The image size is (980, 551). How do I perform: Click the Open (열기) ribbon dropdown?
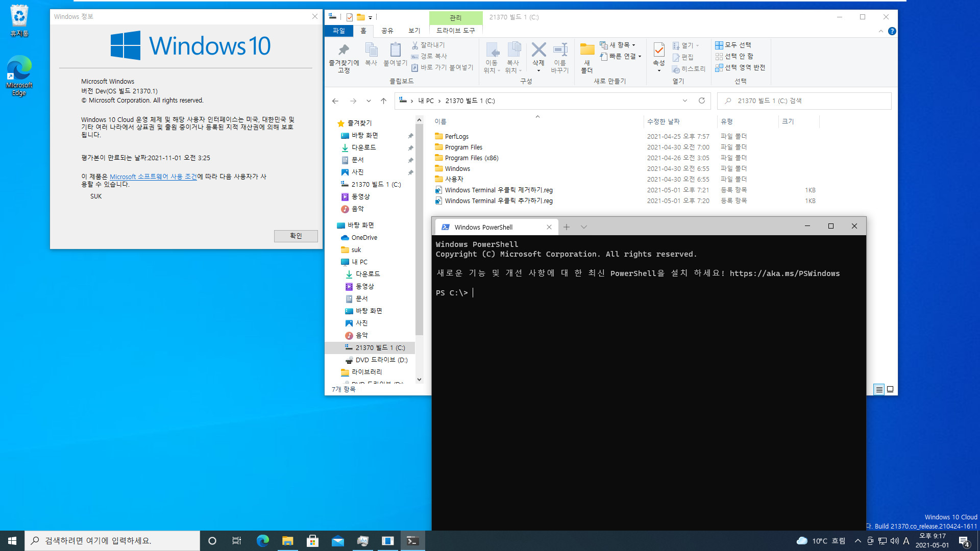tap(685, 45)
